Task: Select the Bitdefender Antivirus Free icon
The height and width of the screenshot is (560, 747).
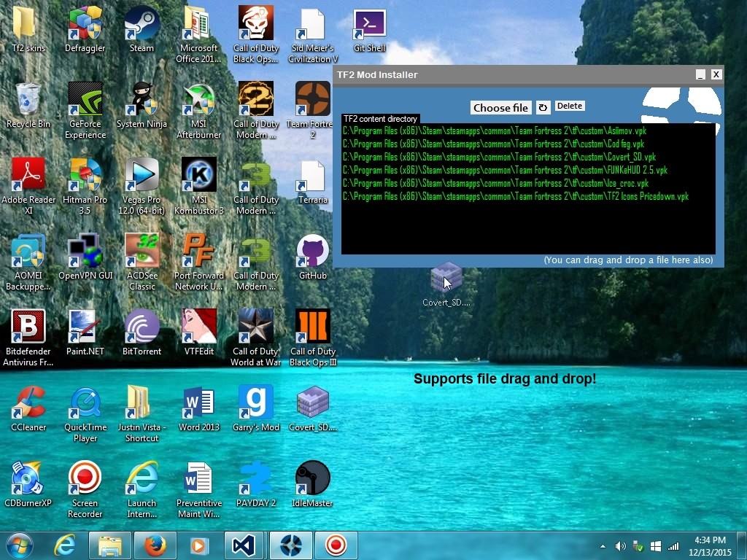Action: 28,338
